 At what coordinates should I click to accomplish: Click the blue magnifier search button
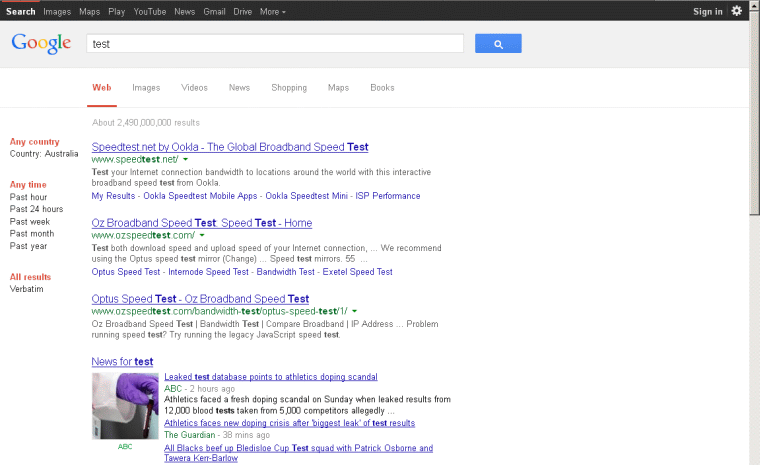(498, 44)
